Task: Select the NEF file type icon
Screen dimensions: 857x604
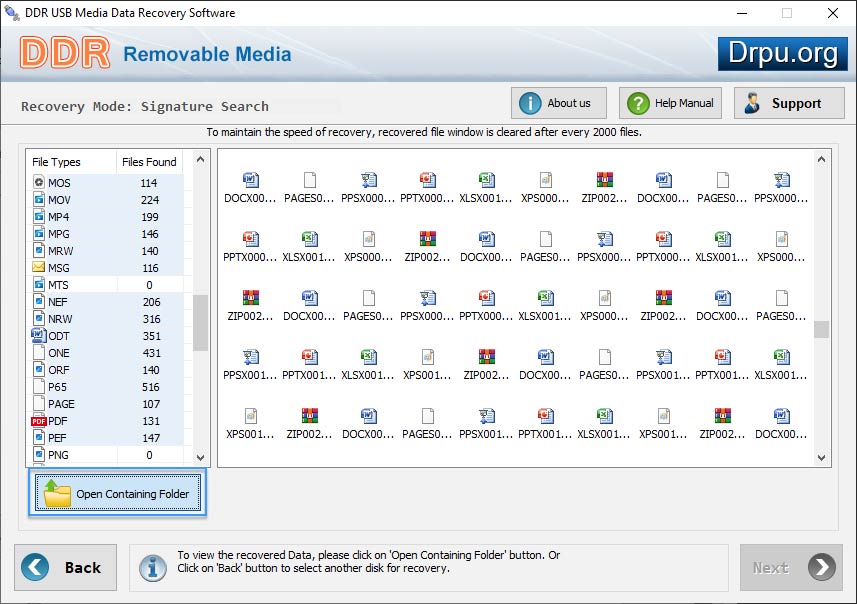Action: [x=39, y=301]
